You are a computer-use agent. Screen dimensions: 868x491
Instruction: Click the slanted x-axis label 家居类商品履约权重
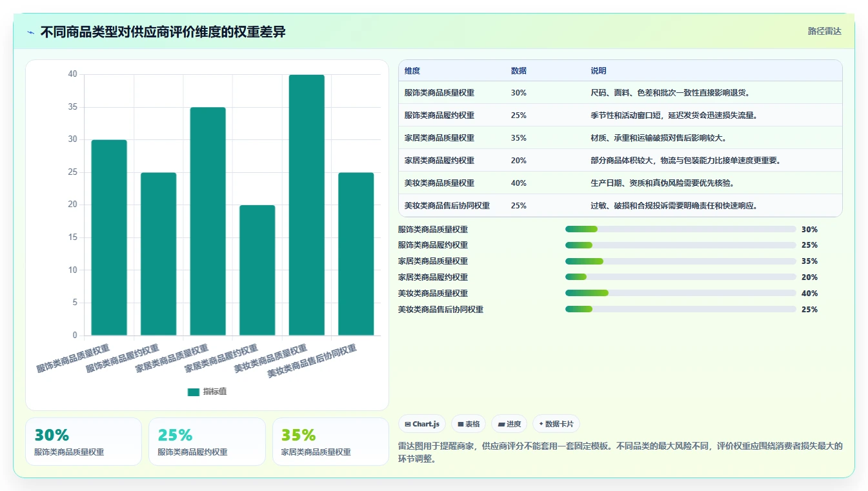(x=221, y=358)
